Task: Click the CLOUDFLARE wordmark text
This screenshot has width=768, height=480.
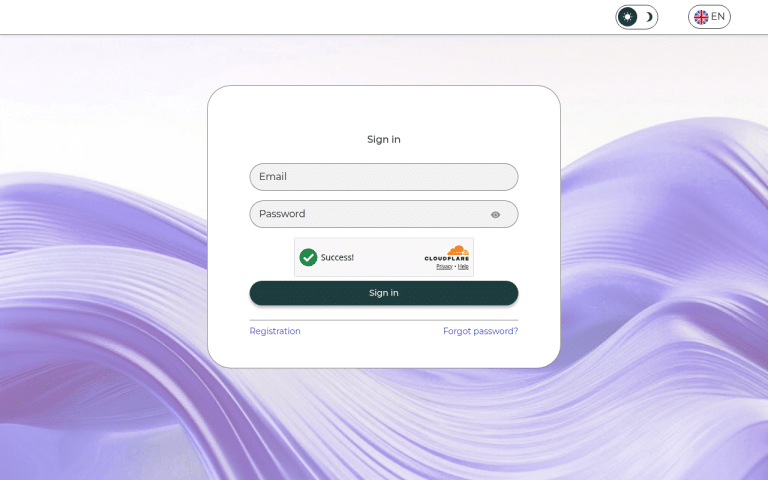Action: pyautogui.click(x=447, y=259)
